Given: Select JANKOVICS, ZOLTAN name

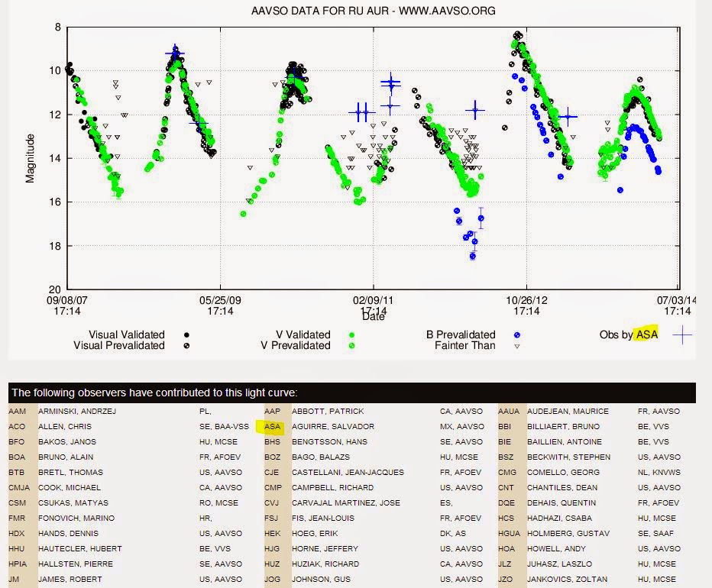Looking at the screenshot, I should 567,580.
